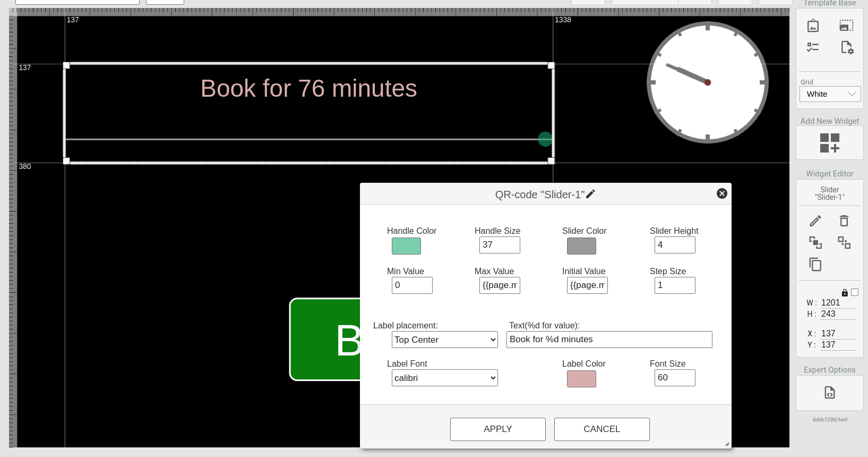868x457 pixels.
Task: Click the analog clock widget
Action: [x=708, y=82]
